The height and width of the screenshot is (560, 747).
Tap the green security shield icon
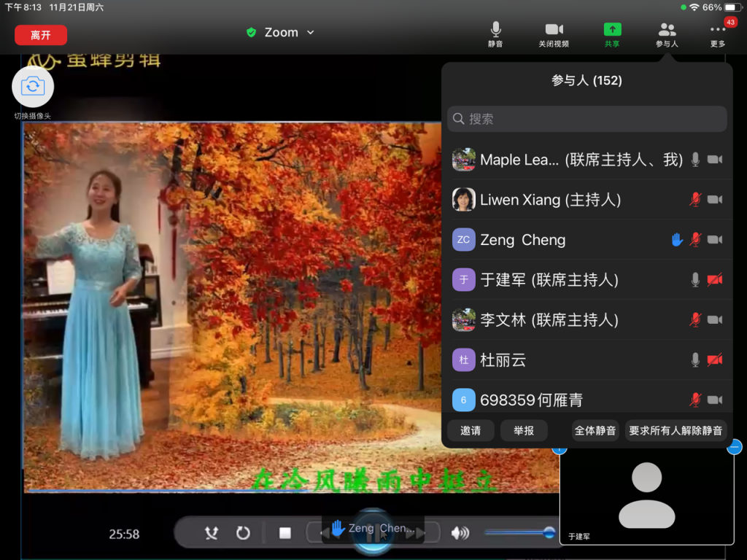coord(251,32)
